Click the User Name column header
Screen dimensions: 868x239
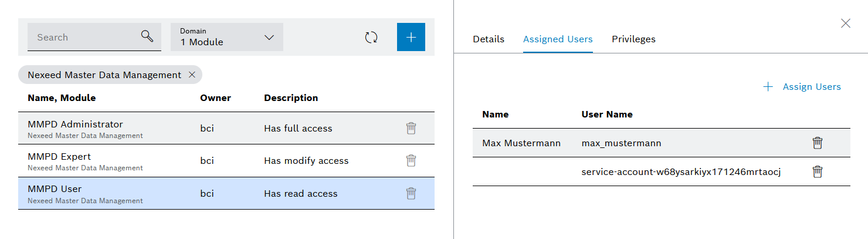(606, 115)
